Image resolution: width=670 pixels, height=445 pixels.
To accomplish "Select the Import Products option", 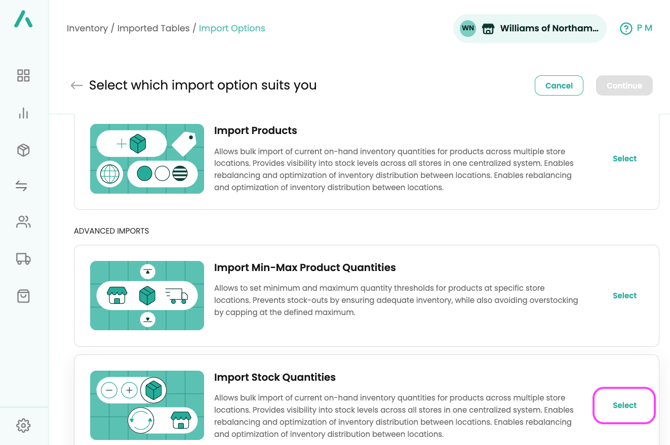I will click(x=624, y=159).
